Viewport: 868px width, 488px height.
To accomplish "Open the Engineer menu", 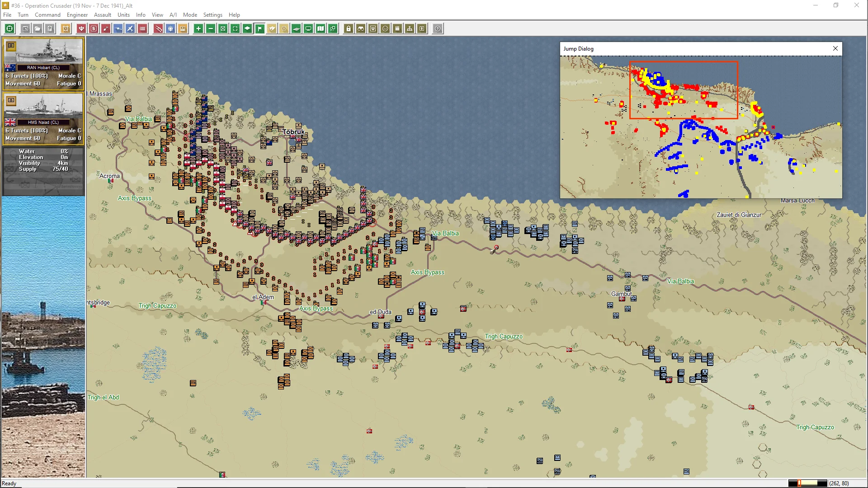I will (x=77, y=15).
